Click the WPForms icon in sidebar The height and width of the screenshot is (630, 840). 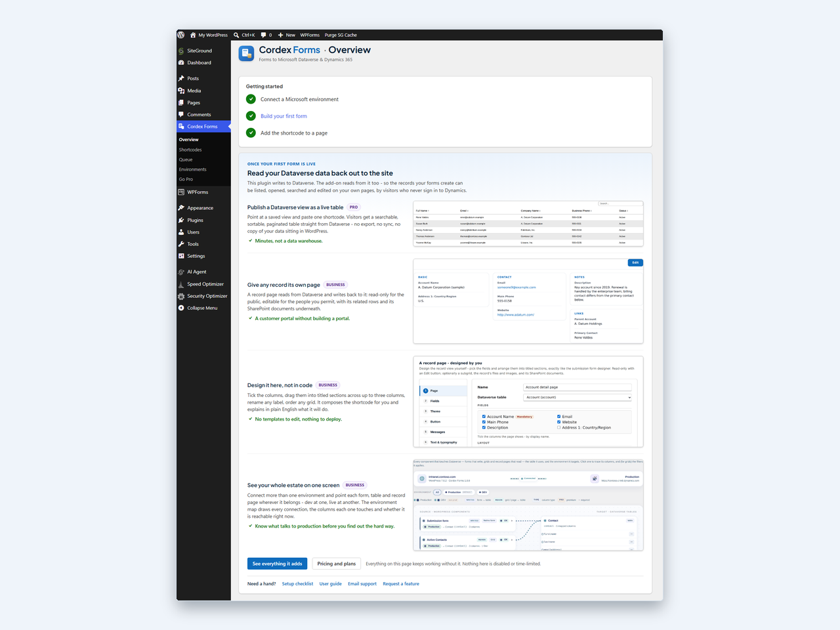181,192
